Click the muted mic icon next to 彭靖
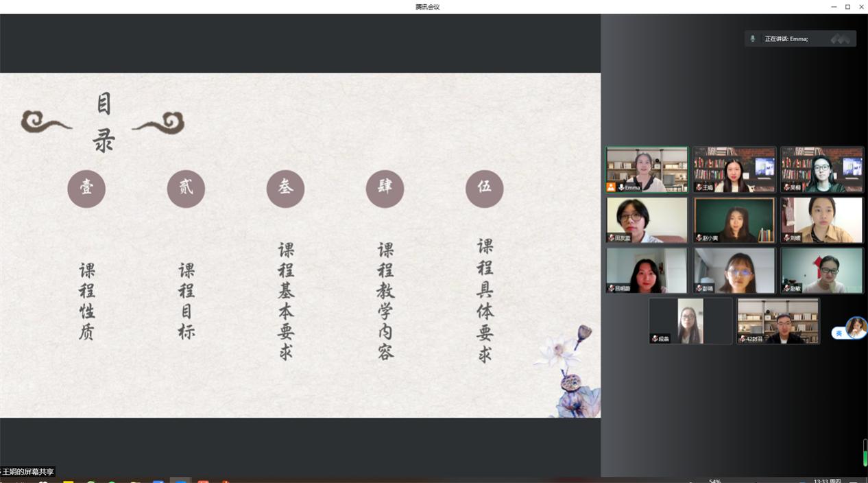Image resolution: width=868 pixels, height=483 pixels. [x=699, y=289]
